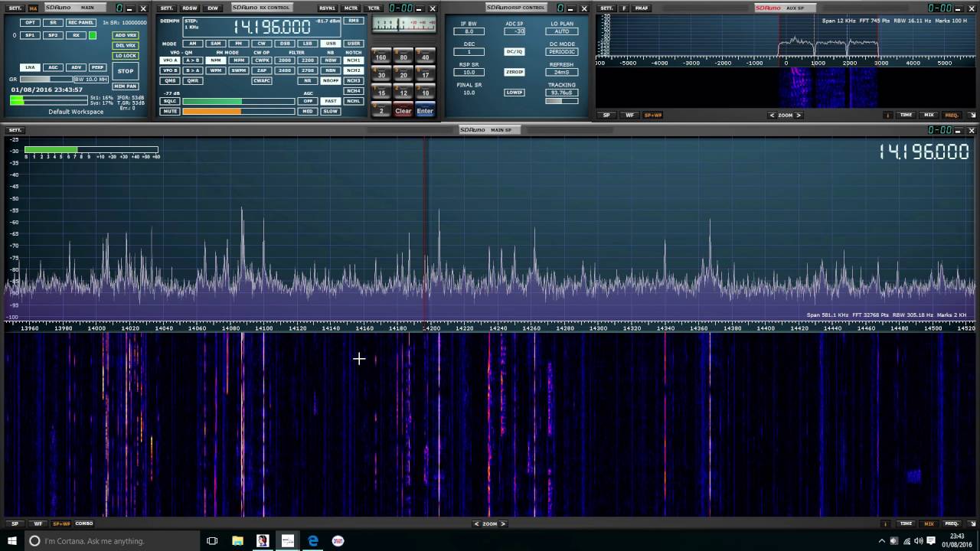Select the 160 band keypad button
Viewport: 980px width, 551px height.
pyautogui.click(x=381, y=57)
